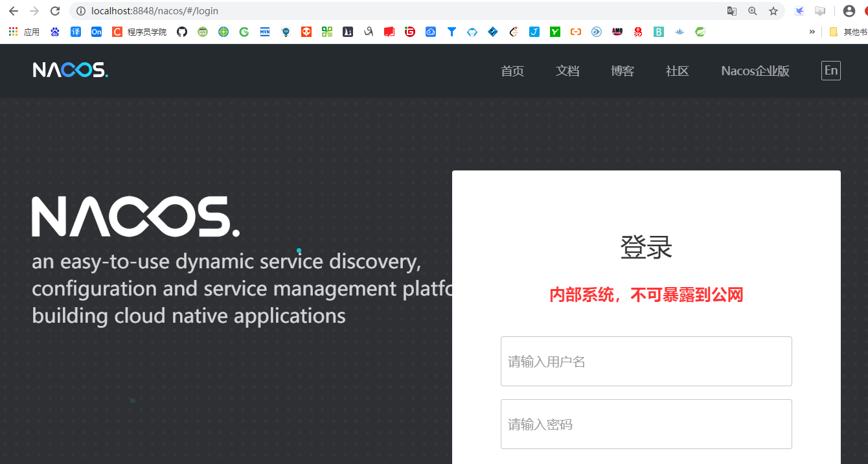
Task: Click the red 内部系统，不可暴露到公网 warning text
Action: click(x=646, y=296)
